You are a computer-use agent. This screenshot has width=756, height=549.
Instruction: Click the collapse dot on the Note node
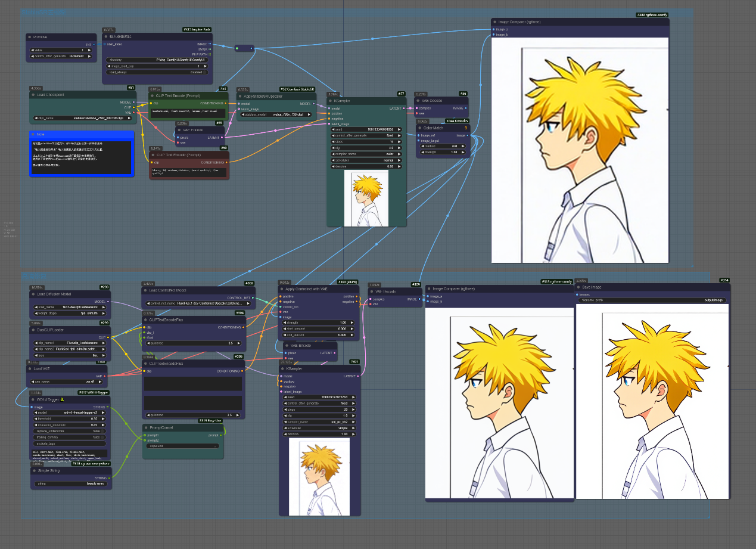coord(33,135)
